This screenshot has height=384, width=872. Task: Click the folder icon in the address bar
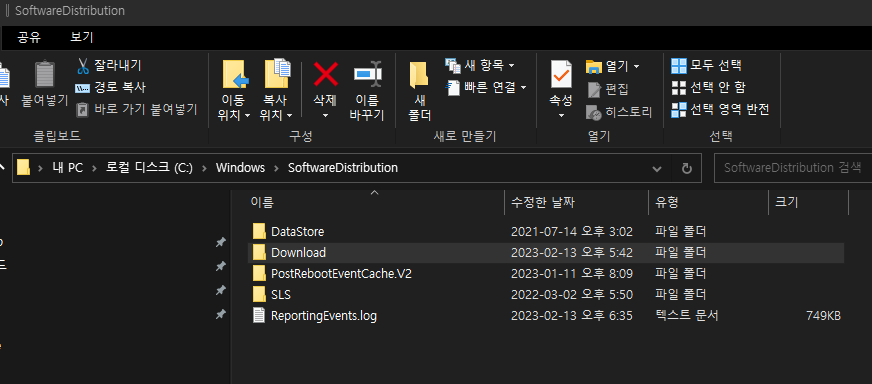[x=23, y=168]
